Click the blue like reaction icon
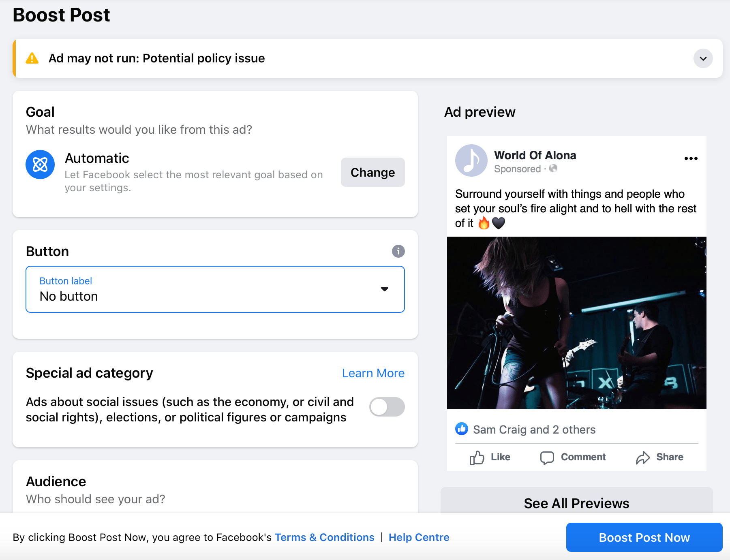This screenshot has height=560, width=730. [x=462, y=429]
